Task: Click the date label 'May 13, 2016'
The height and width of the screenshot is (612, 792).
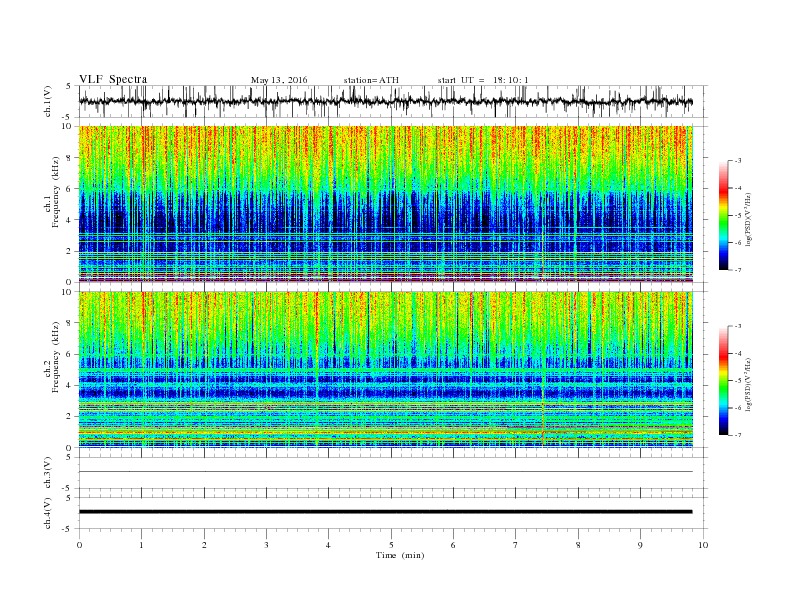Action: point(279,80)
